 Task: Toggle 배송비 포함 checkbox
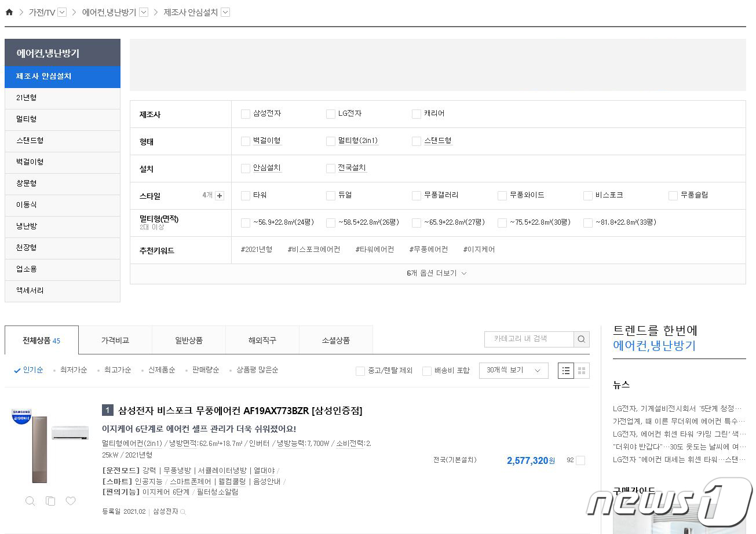(x=427, y=371)
